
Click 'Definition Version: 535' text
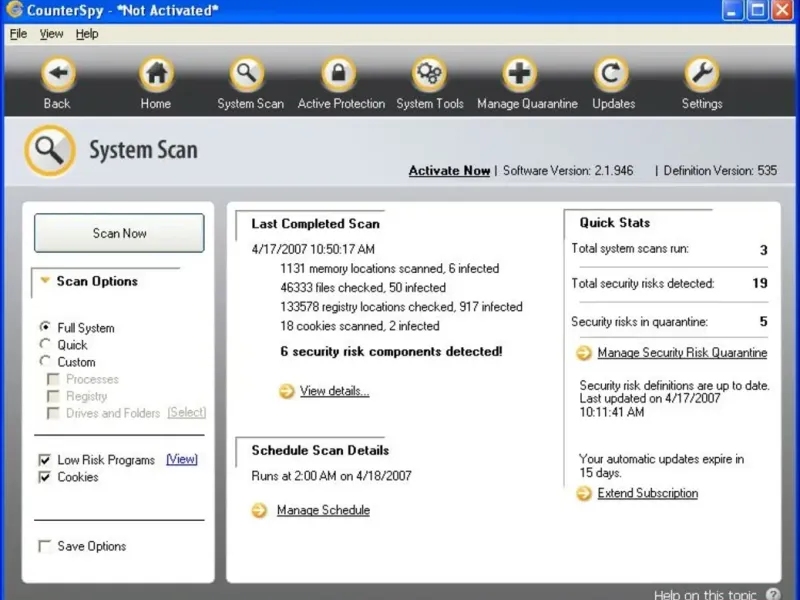[720, 170]
